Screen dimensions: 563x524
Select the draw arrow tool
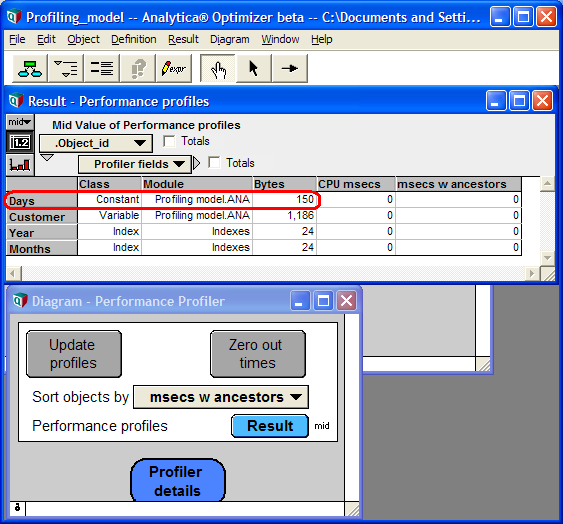(290, 68)
